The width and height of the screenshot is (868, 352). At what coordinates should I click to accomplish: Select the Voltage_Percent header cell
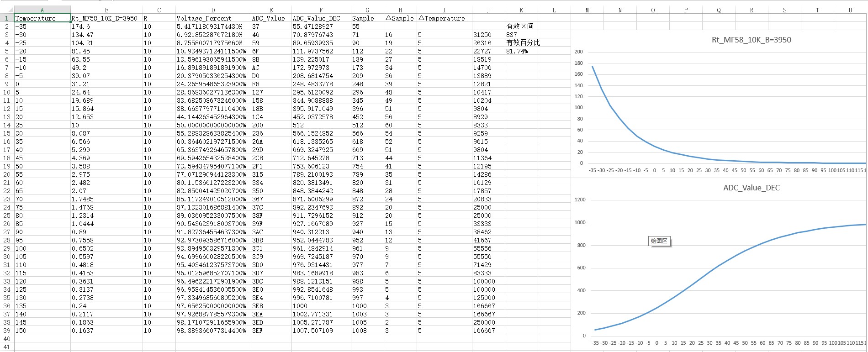pos(213,18)
